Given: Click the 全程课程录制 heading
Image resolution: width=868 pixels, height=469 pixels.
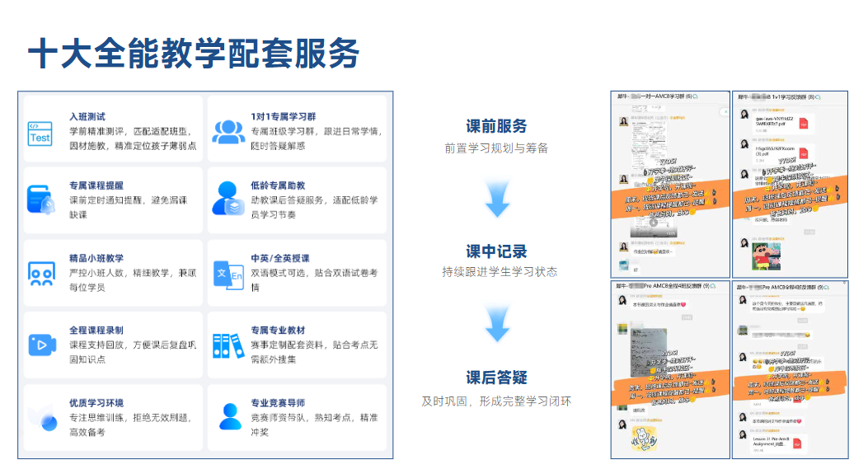Looking at the screenshot, I should (96, 331).
